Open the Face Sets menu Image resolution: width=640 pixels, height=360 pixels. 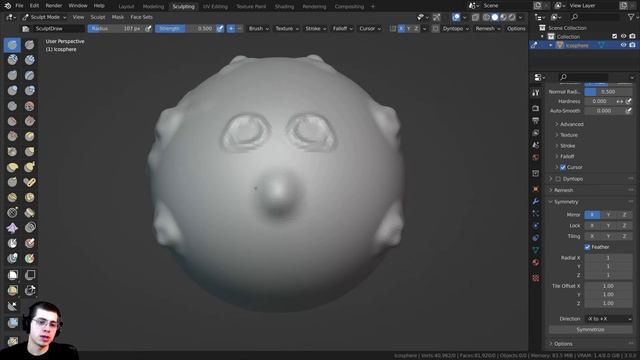pos(142,17)
